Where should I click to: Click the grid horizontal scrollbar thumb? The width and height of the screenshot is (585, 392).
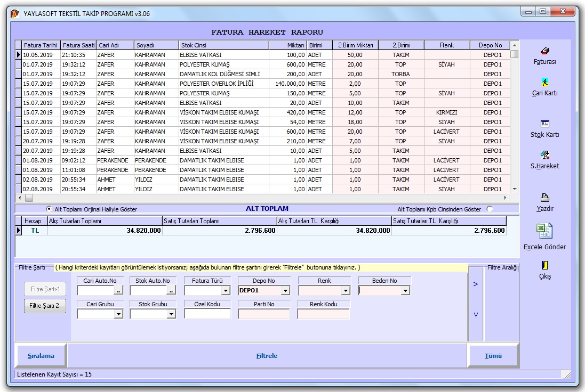coord(29,198)
